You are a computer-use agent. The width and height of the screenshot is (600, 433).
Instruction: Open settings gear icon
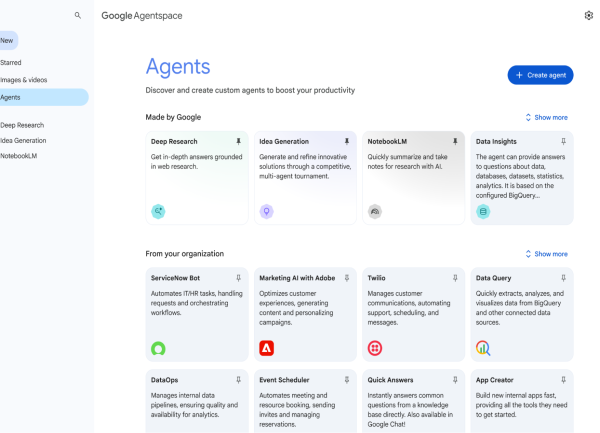click(589, 15)
